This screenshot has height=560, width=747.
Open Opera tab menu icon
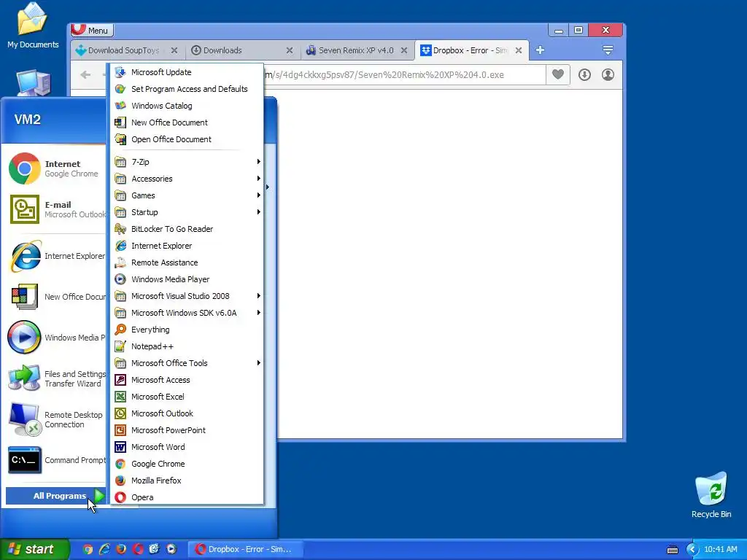(608, 50)
